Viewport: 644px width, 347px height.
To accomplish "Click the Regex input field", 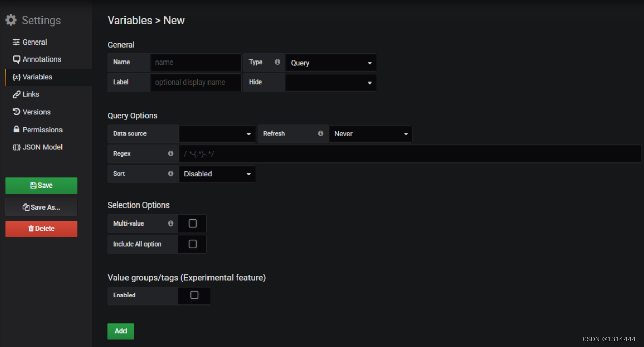I will pyautogui.click(x=410, y=154).
